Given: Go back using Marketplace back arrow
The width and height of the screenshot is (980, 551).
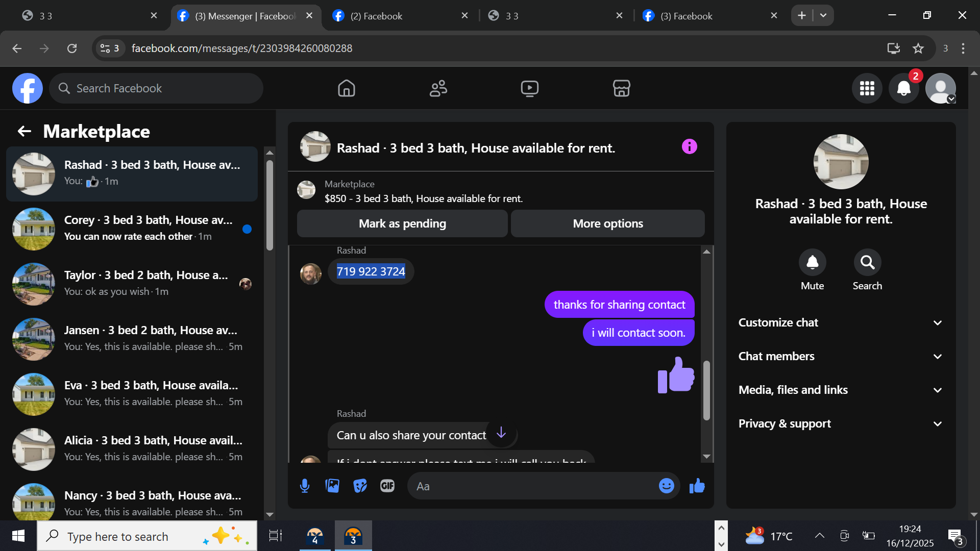Looking at the screenshot, I should coord(24,132).
